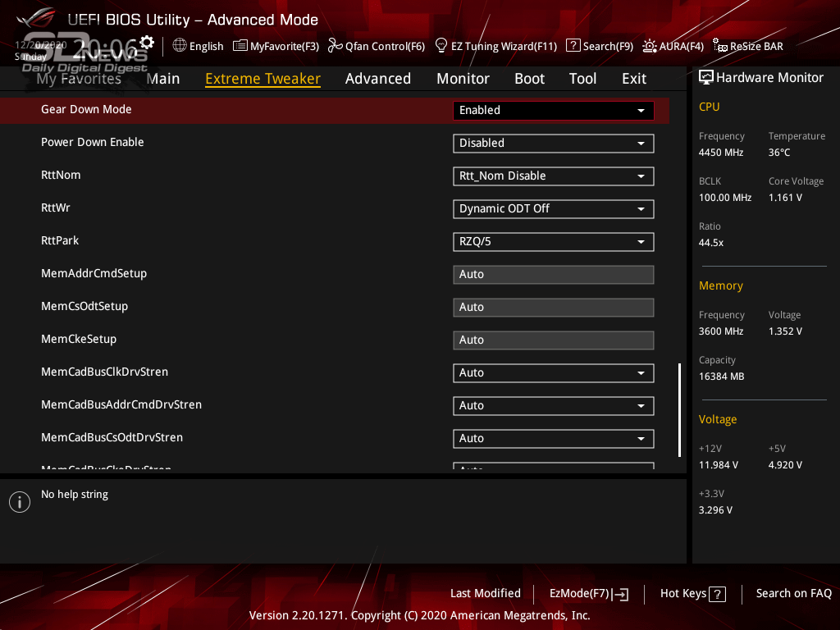Switch to the Advanced tab

click(377, 79)
